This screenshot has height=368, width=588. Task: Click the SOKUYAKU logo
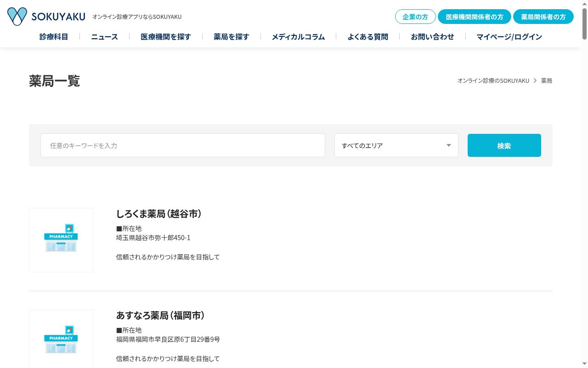(46, 17)
